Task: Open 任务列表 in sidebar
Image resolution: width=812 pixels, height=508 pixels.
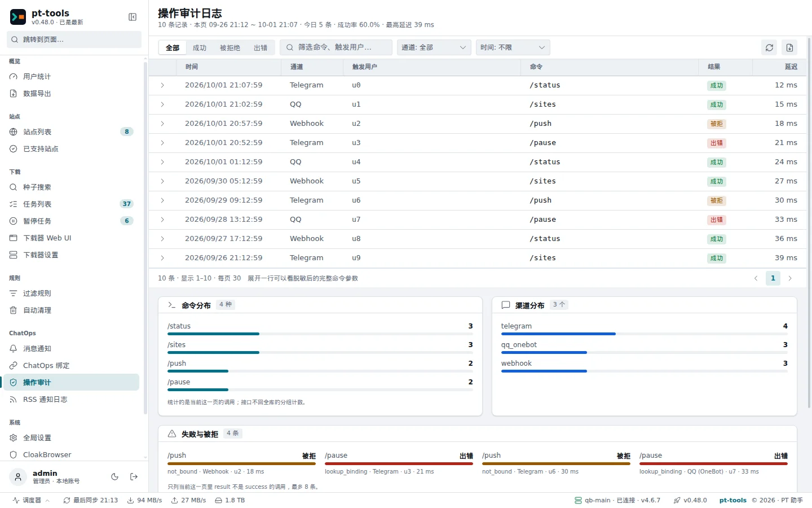Action: coord(72,204)
